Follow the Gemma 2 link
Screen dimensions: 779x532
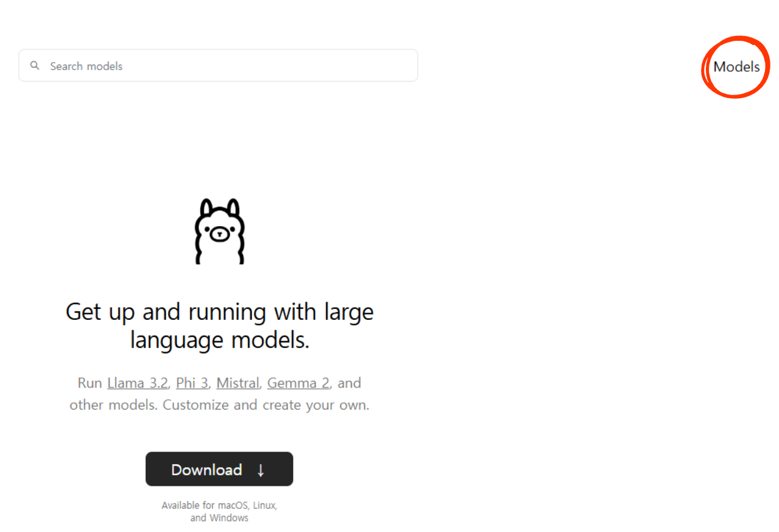298,383
